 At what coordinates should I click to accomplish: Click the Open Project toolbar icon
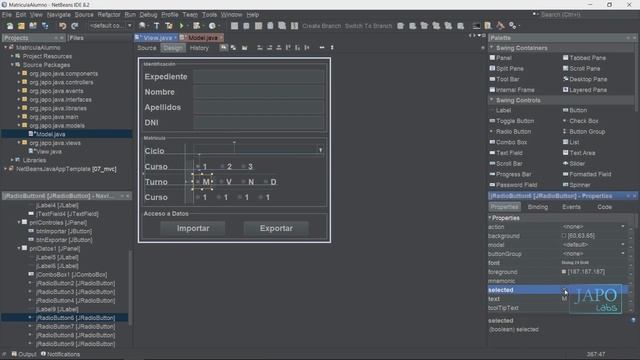(33, 26)
